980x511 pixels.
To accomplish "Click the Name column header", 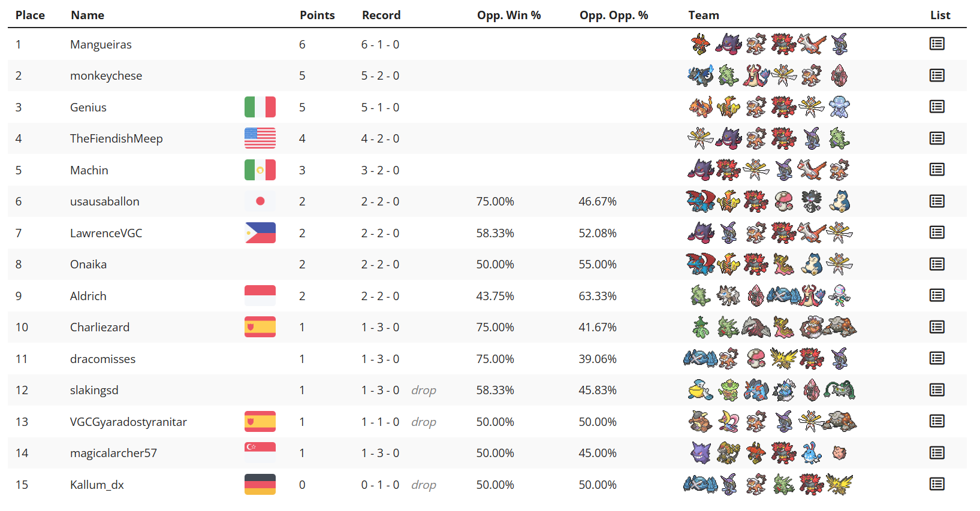I will [88, 15].
